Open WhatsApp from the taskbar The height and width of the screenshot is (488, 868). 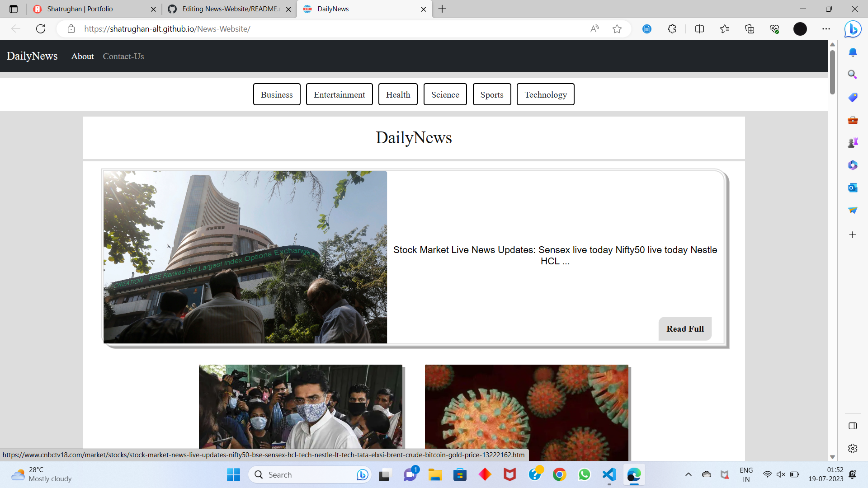584,474
